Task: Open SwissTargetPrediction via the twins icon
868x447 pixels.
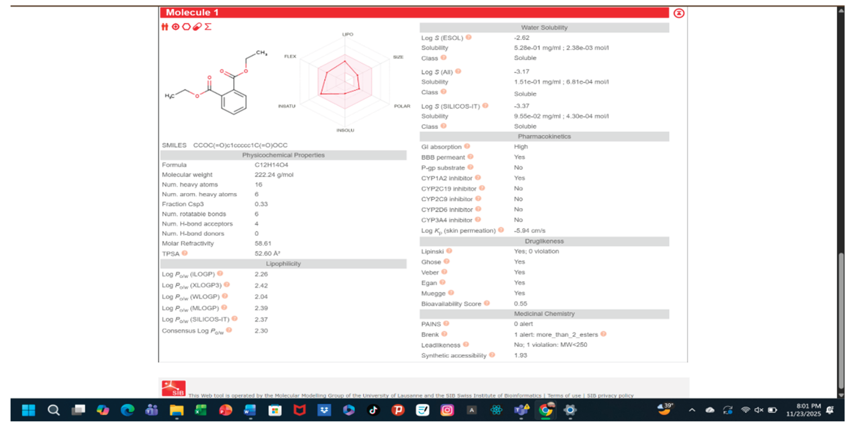Action: (x=165, y=27)
